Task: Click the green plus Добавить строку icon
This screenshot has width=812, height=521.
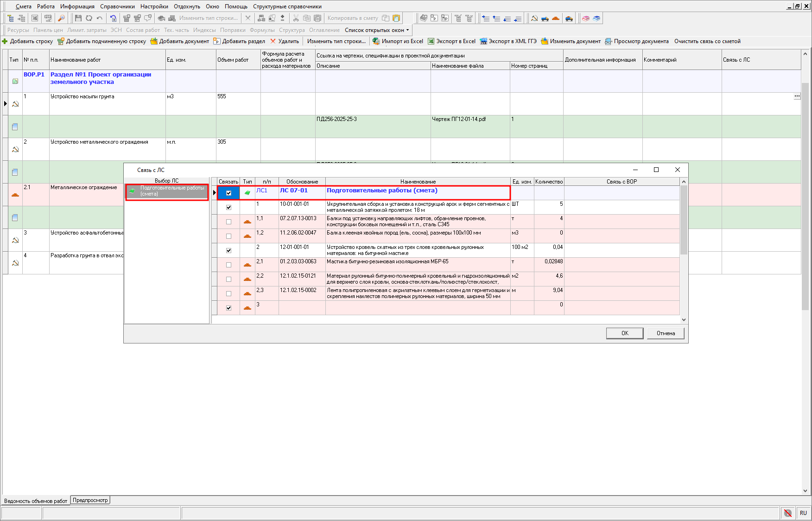Action: point(5,41)
